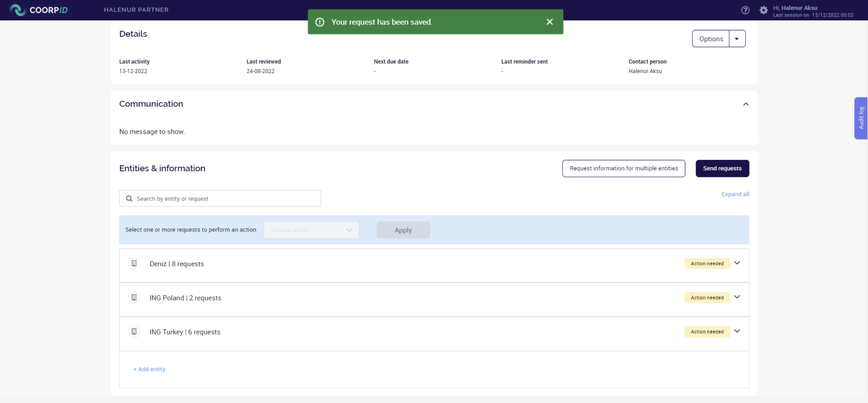The height and width of the screenshot is (403, 868).
Task: Click Action needed badge for ING Turkey
Action: click(707, 331)
